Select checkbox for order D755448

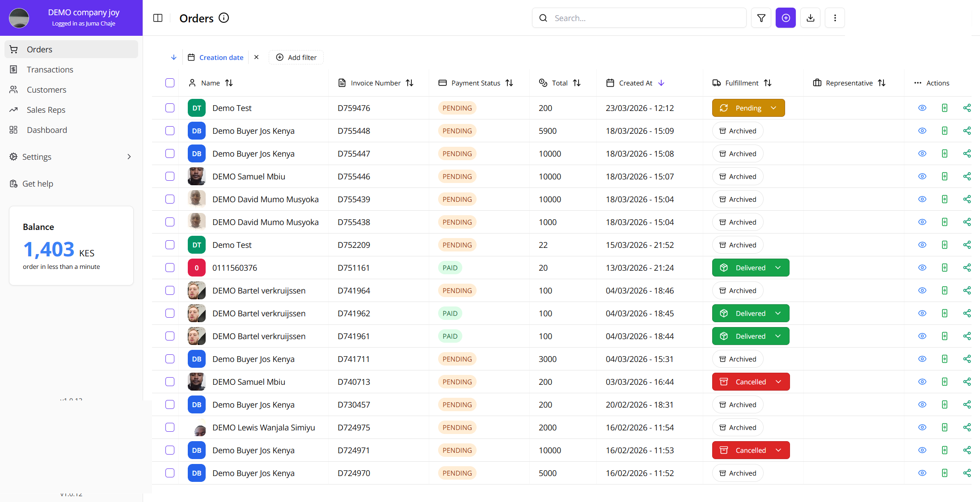pyautogui.click(x=170, y=131)
